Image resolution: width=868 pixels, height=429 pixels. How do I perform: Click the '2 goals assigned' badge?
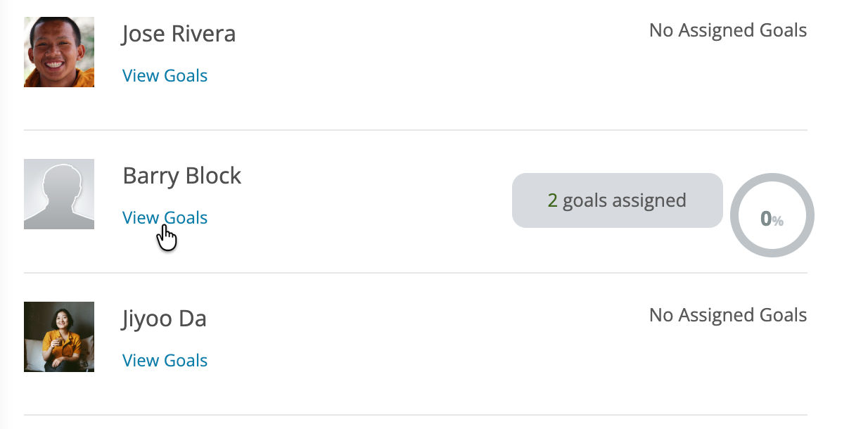(x=617, y=200)
